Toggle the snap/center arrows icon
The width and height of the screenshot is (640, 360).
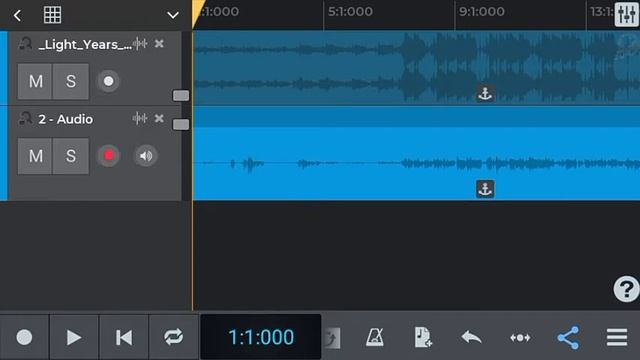tap(520, 338)
